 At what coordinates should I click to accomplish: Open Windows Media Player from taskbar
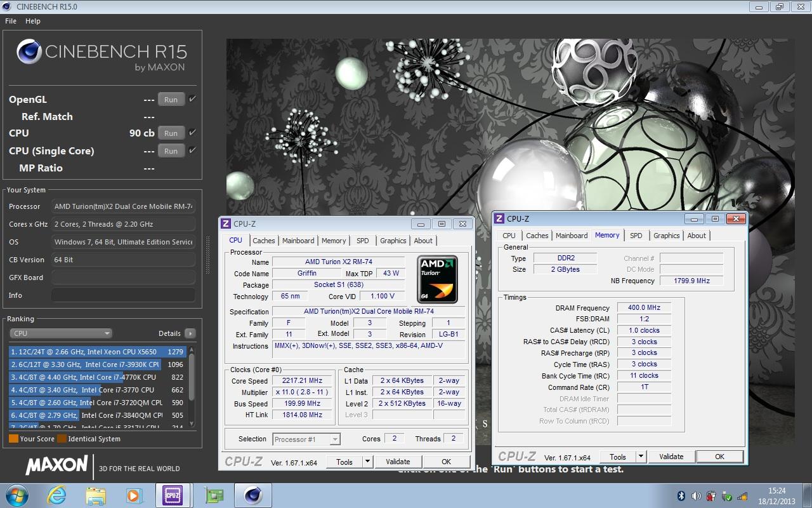click(133, 495)
